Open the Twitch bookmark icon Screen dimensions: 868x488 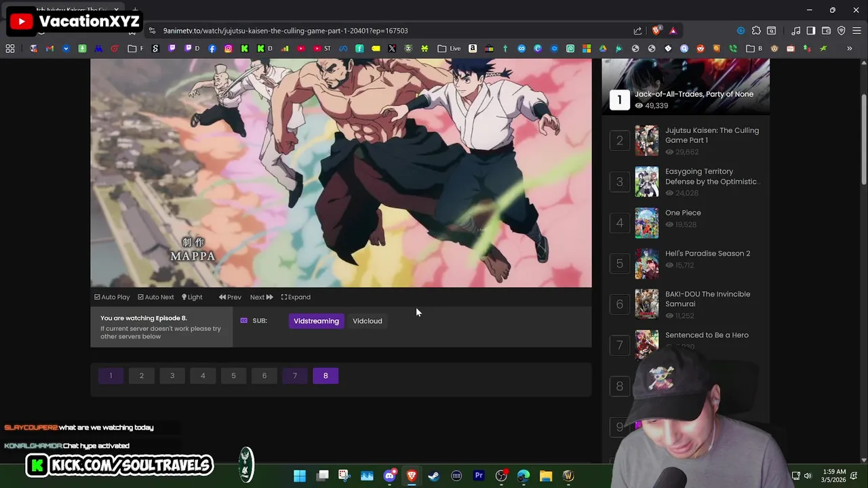coord(172,49)
